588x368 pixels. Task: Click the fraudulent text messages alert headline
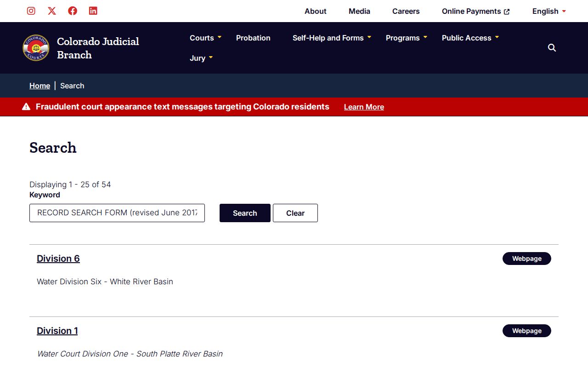(182, 107)
